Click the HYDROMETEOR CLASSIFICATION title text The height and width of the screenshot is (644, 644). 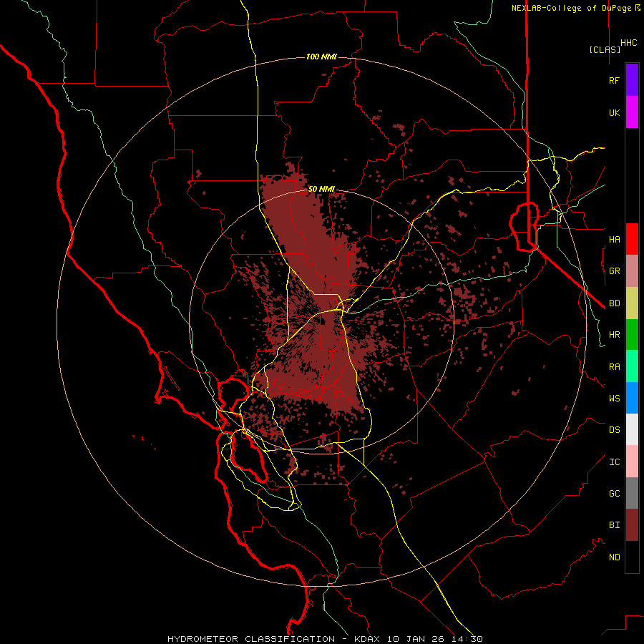point(251,639)
